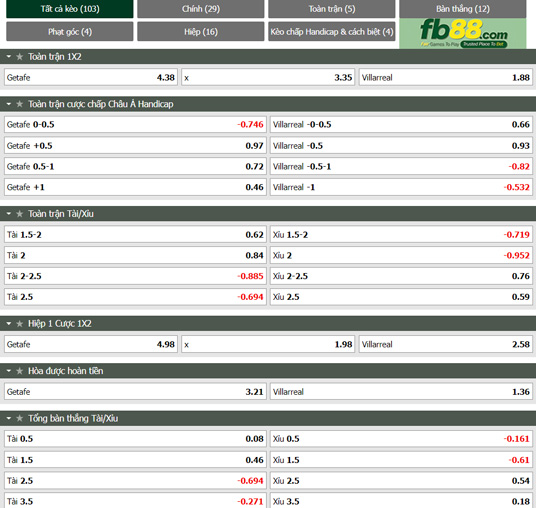536x508 pixels.
Task: Star the Hiệp 1 Cược 1X2 market
Action: pos(19,323)
